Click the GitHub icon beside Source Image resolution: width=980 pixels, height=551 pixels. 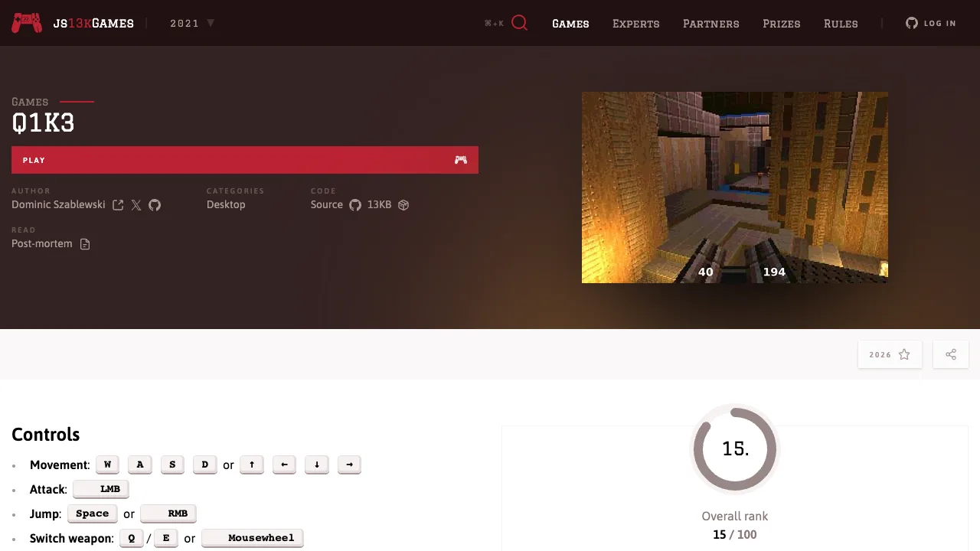(355, 205)
